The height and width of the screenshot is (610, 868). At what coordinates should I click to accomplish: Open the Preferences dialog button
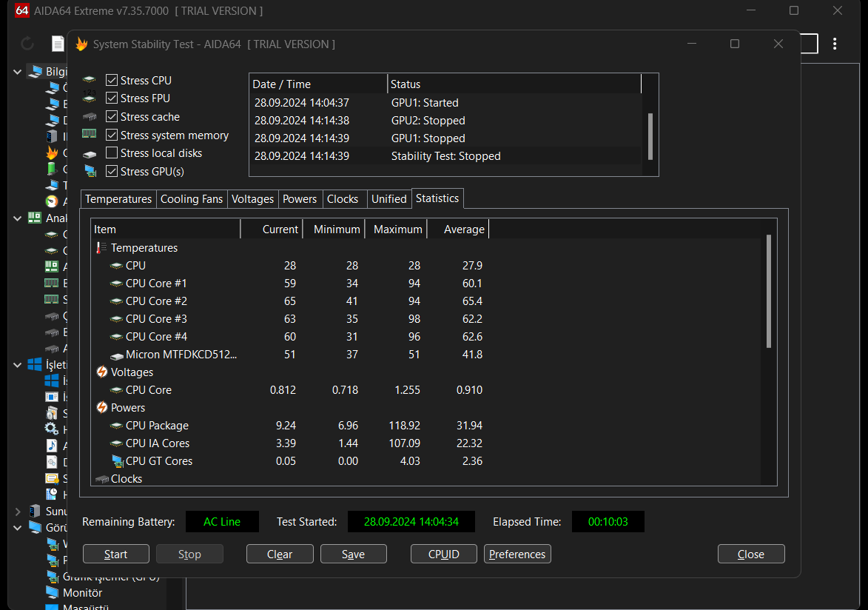(517, 554)
